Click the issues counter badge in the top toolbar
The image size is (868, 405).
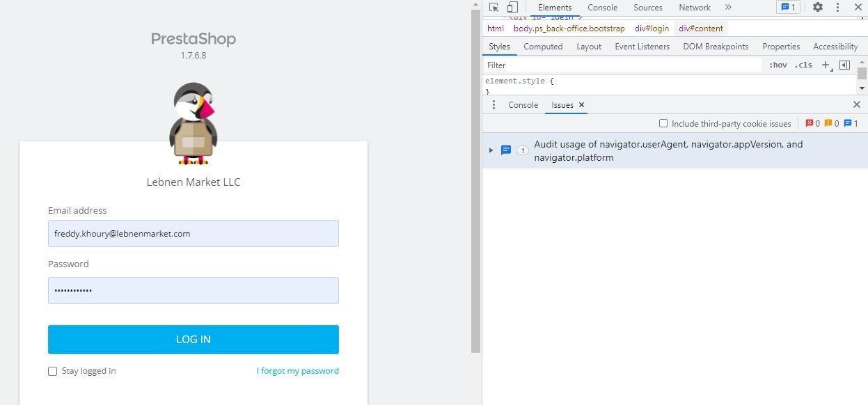point(788,8)
